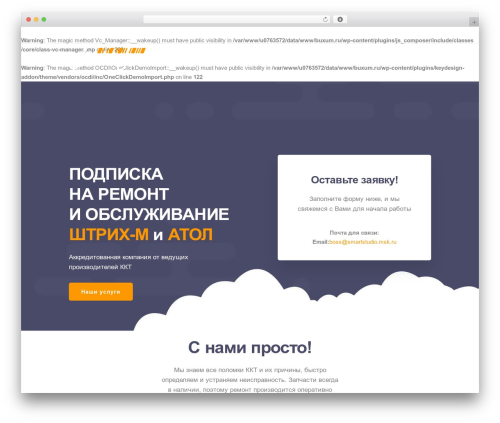500x423 pixels.
Task: Click the red close window dot
Action: click(x=29, y=20)
